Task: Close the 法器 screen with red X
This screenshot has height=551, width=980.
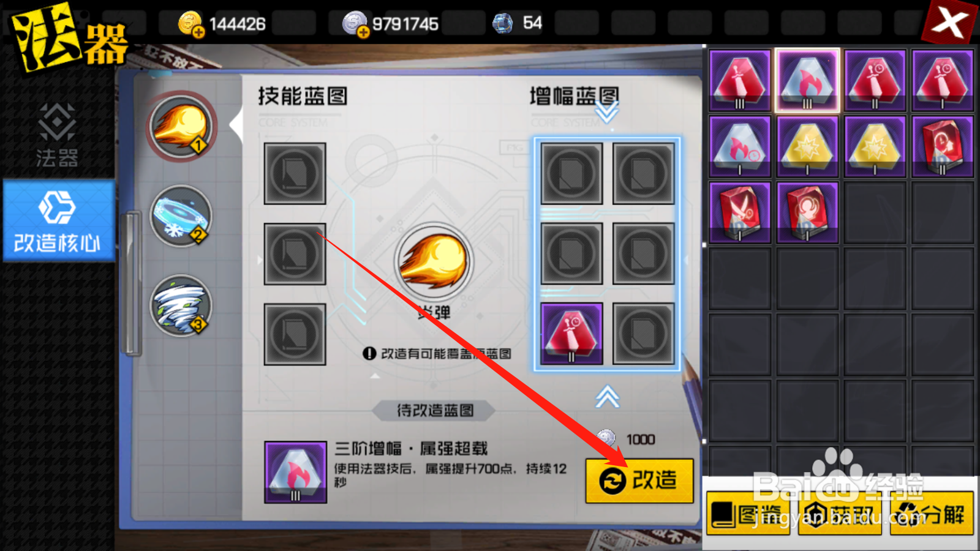Action: click(x=949, y=23)
